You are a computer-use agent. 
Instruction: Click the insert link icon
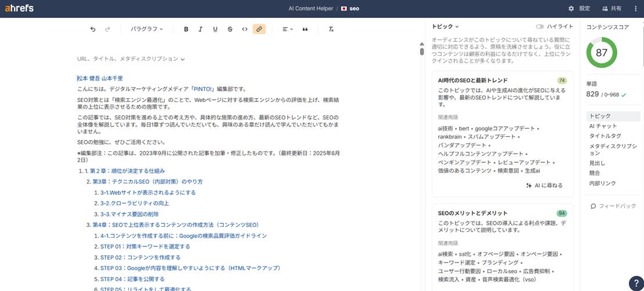(259, 29)
